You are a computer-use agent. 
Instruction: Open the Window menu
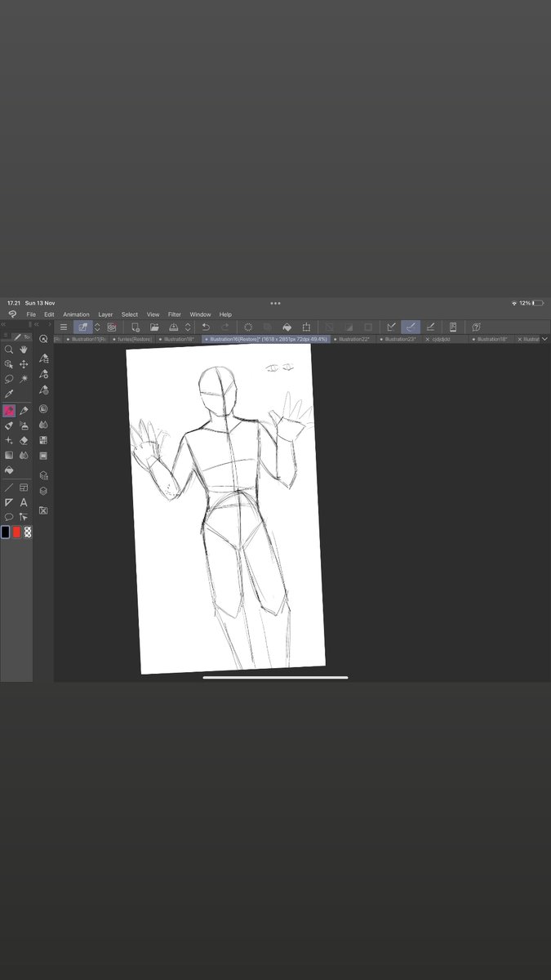click(x=200, y=314)
